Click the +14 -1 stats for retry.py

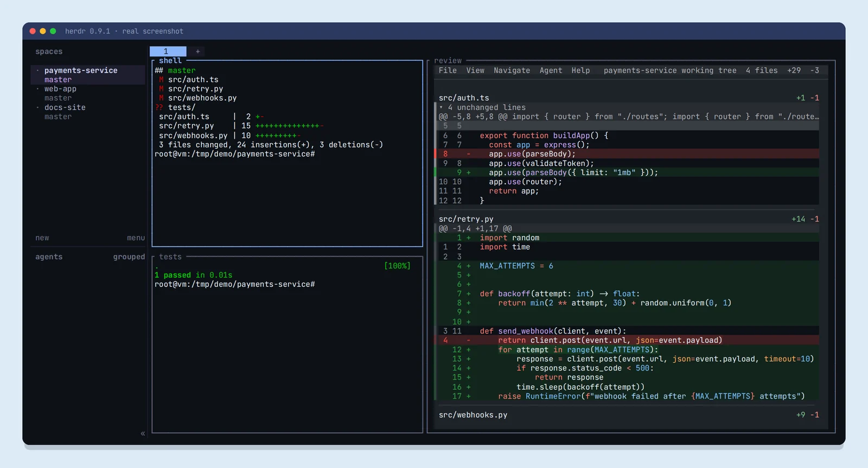click(x=805, y=219)
